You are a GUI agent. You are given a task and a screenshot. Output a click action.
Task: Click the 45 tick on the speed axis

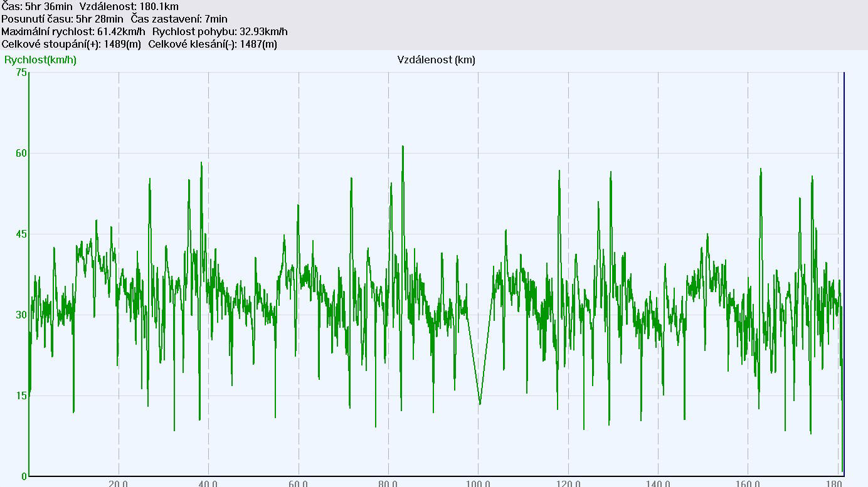click(21, 234)
